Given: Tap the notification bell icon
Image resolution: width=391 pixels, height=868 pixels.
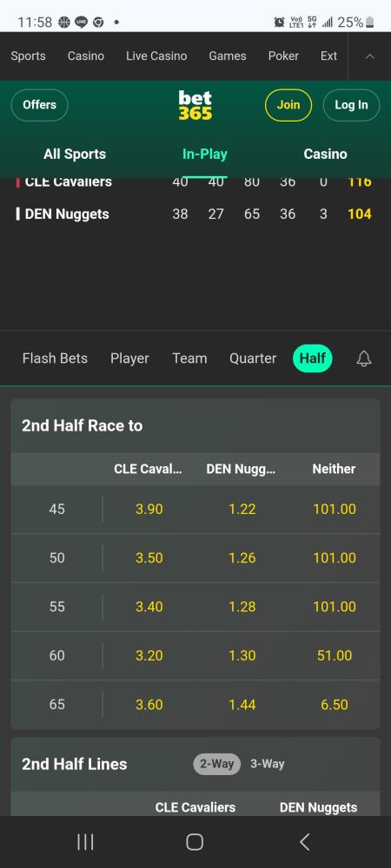Looking at the screenshot, I should pyautogui.click(x=364, y=359).
